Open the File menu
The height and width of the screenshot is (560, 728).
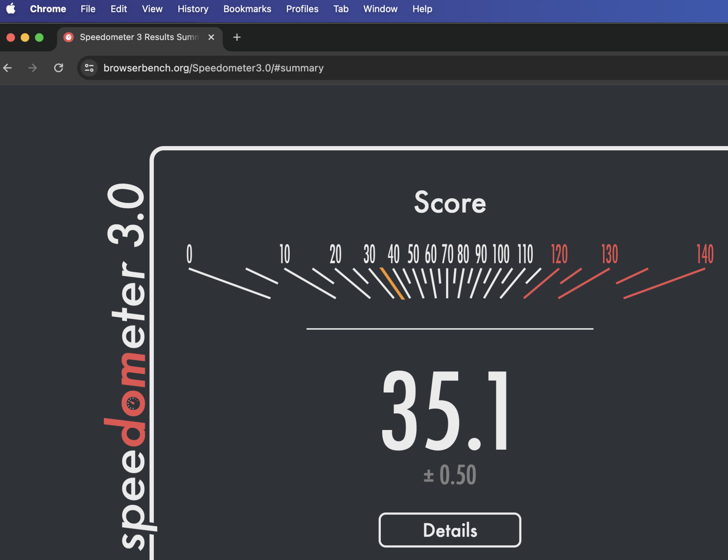[x=88, y=9]
